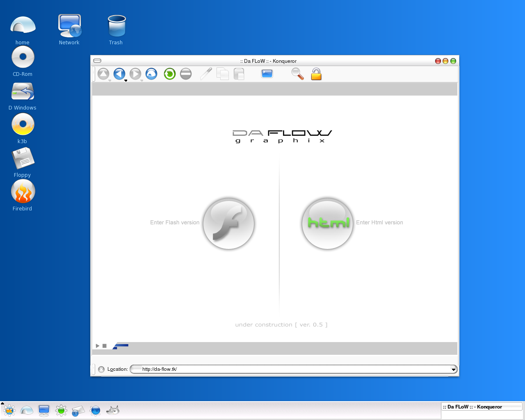
Task: Follow the Enter Html version link
Action: 379,222
